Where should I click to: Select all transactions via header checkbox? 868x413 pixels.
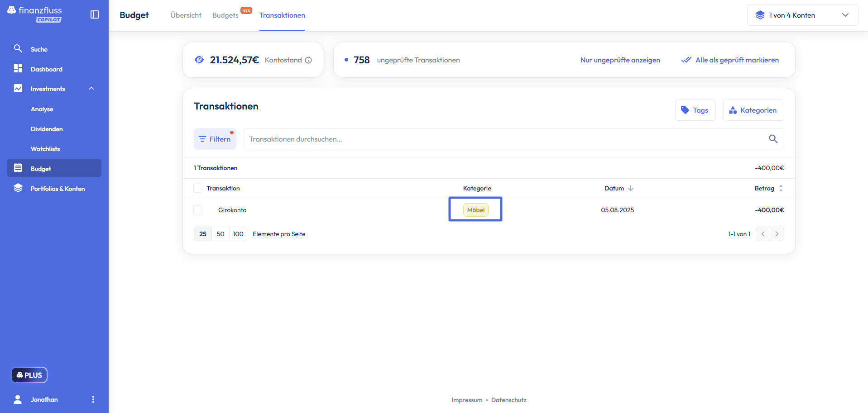198,188
